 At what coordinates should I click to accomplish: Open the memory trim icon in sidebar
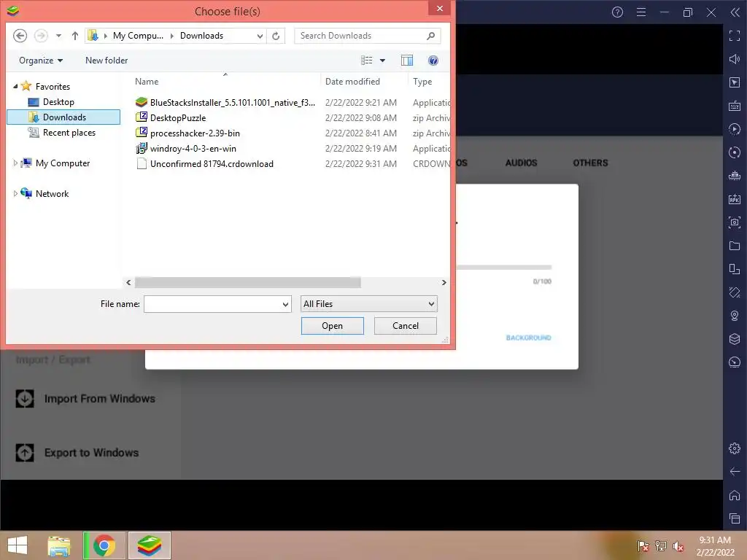tap(734, 176)
